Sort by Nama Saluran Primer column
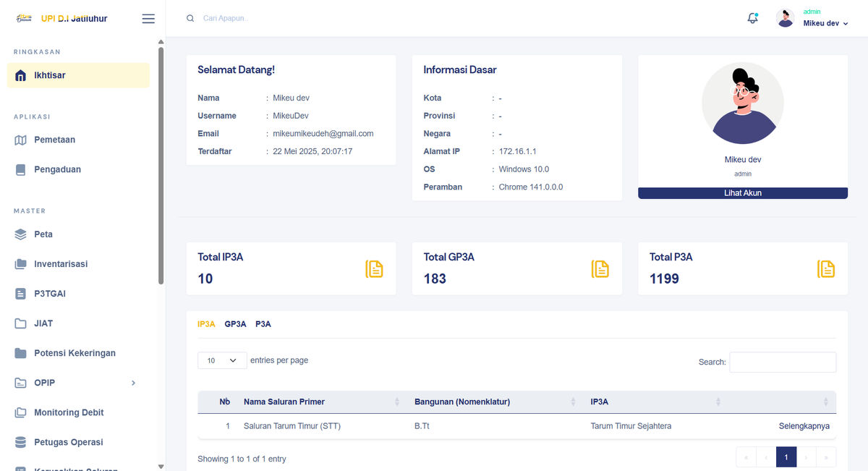This screenshot has height=471, width=868. tap(322, 402)
